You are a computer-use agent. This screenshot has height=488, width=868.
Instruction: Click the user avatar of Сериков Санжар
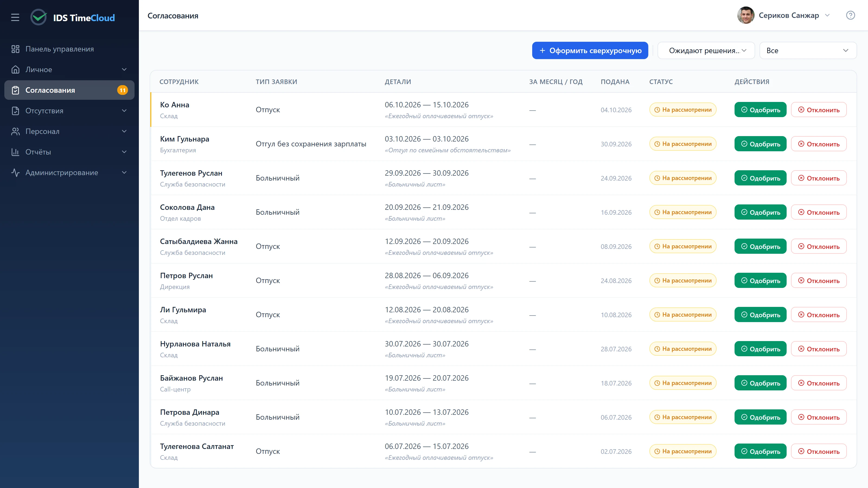tap(746, 15)
